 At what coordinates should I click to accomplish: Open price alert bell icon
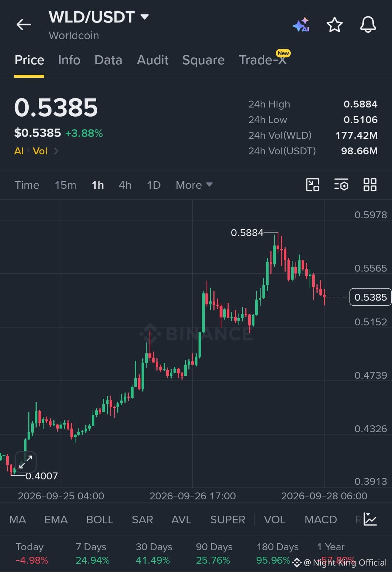pyautogui.click(x=368, y=25)
